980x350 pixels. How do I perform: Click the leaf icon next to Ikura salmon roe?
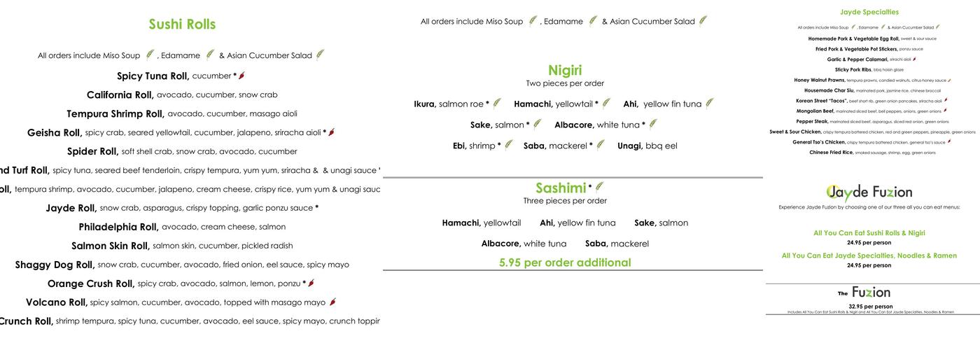click(x=496, y=104)
